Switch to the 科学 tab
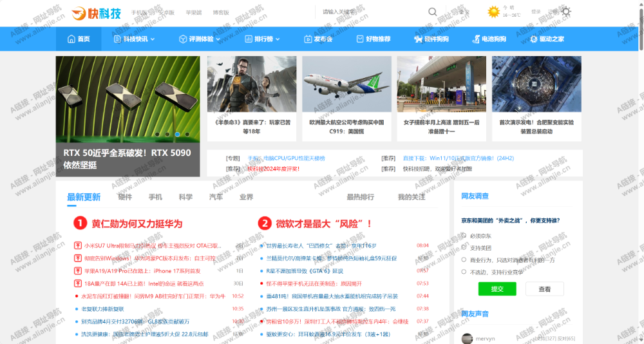 (185, 197)
